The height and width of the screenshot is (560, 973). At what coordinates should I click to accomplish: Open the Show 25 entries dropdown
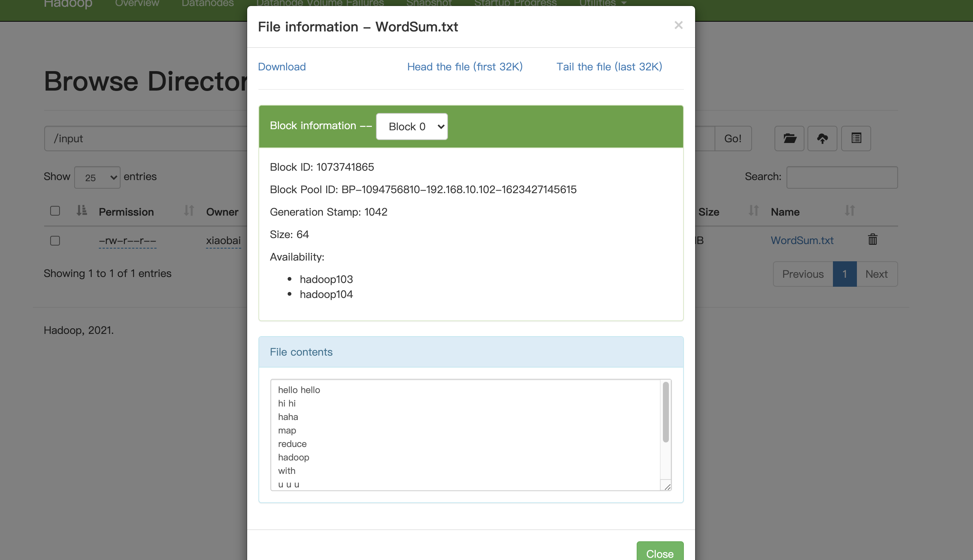pos(97,177)
